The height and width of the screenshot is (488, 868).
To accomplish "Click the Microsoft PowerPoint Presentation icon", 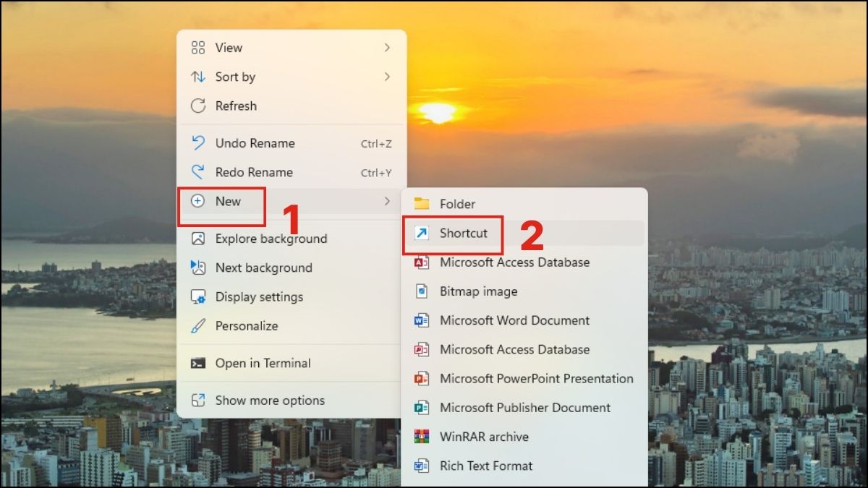I will coord(422,378).
